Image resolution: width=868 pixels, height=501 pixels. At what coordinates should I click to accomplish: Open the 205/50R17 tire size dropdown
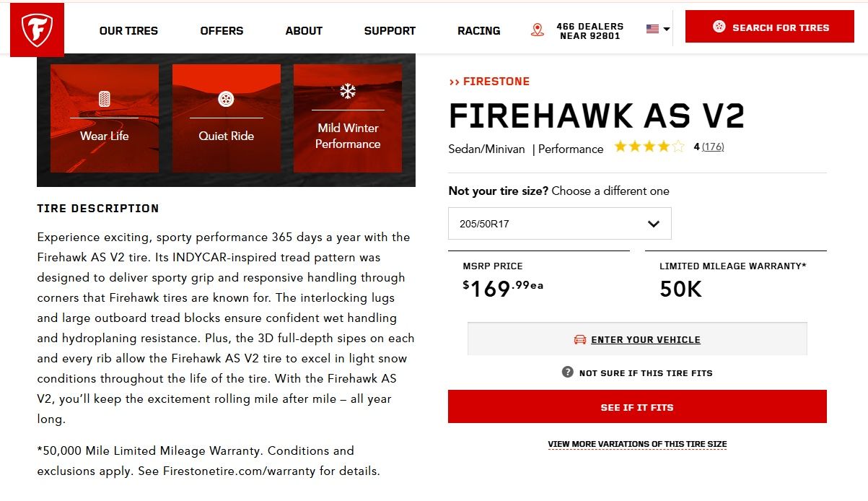coord(560,224)
